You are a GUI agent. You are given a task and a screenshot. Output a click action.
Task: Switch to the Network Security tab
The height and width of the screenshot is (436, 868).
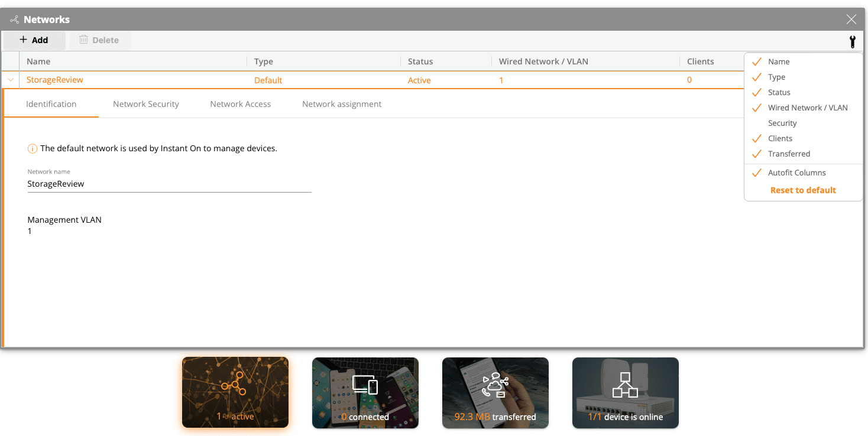pos(146,104)
